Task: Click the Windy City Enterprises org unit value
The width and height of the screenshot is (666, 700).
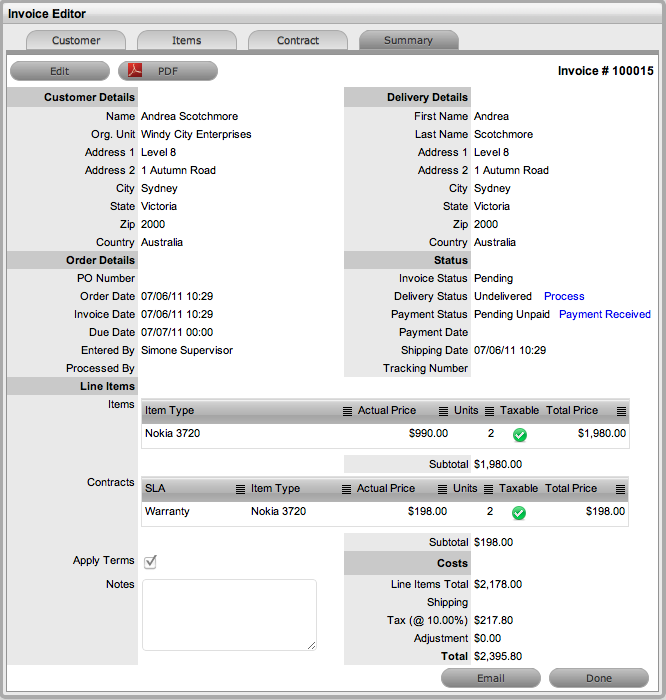Action: (196, 134)
